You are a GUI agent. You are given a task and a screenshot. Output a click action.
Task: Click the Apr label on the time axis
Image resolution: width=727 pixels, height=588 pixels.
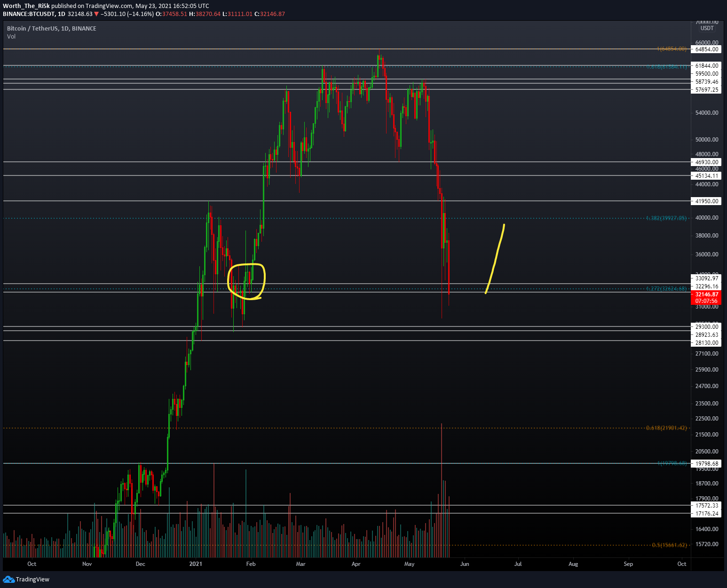pyautogui.click(x=356, y=564)
